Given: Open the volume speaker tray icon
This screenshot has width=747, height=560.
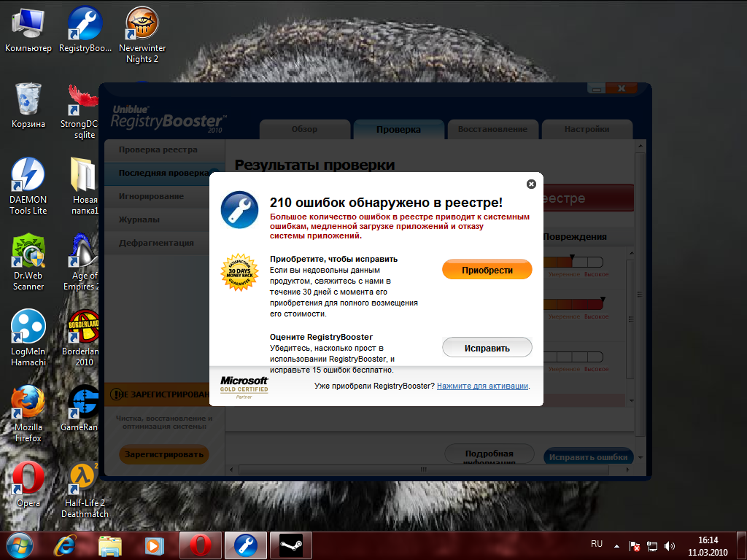Looking at the screenshot, I should click(x=670, y=546).
